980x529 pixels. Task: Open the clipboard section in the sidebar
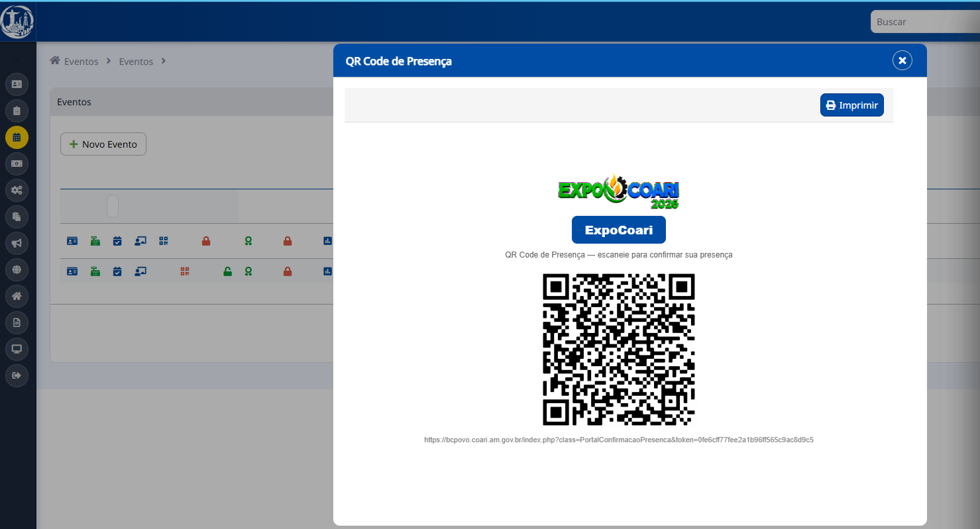pos(17,111)
